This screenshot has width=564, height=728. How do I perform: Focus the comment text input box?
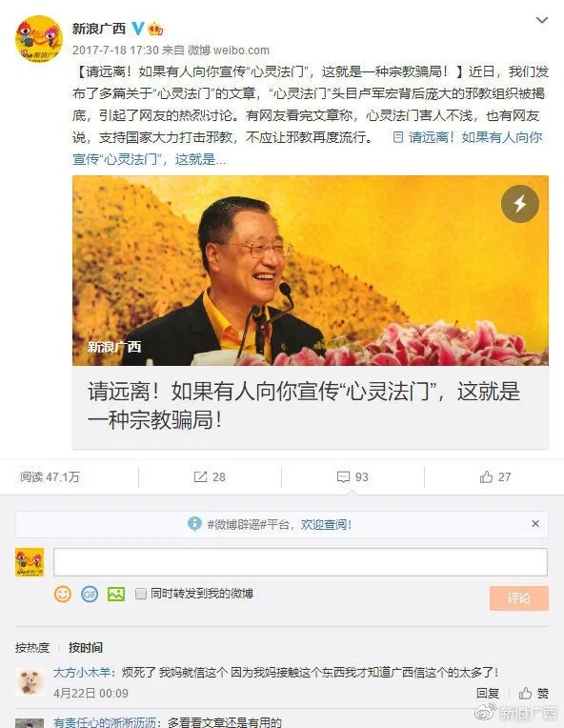click(x=300, y=562)
